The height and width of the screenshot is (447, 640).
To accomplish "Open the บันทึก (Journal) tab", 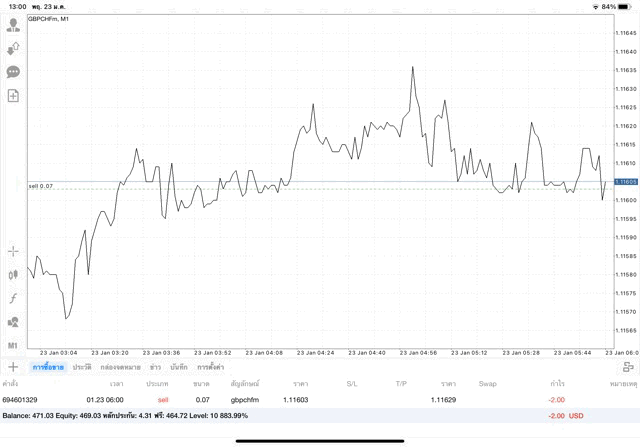I will pos(179,368).
